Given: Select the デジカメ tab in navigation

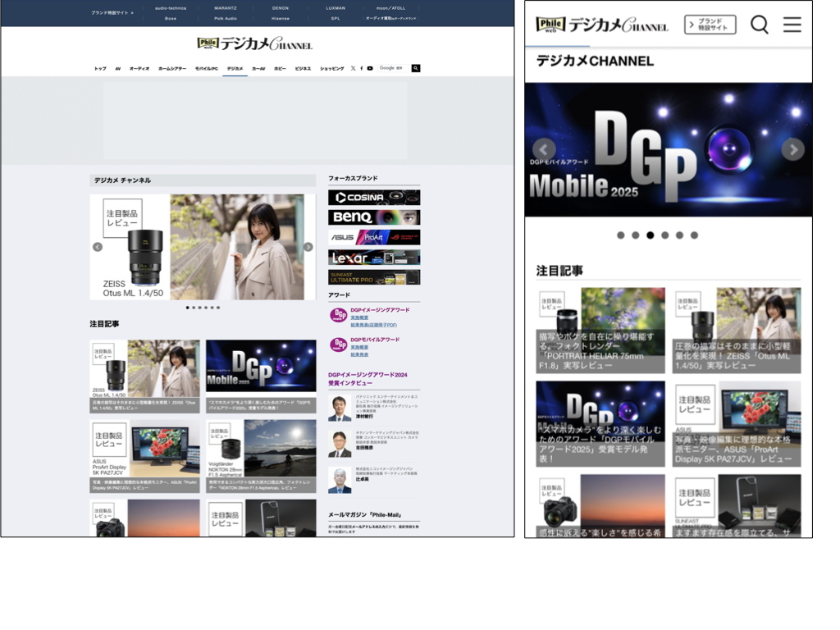Looking at the screenshot, I should [235, 69].
